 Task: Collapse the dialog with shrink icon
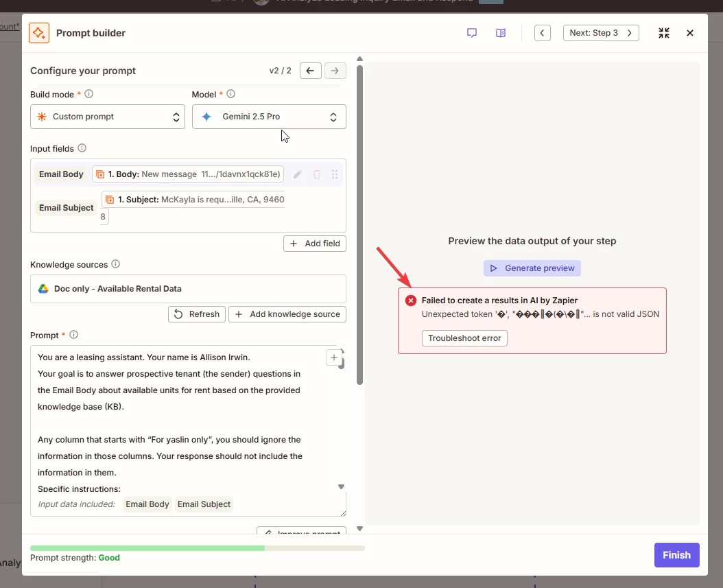[x=664, y=33]
